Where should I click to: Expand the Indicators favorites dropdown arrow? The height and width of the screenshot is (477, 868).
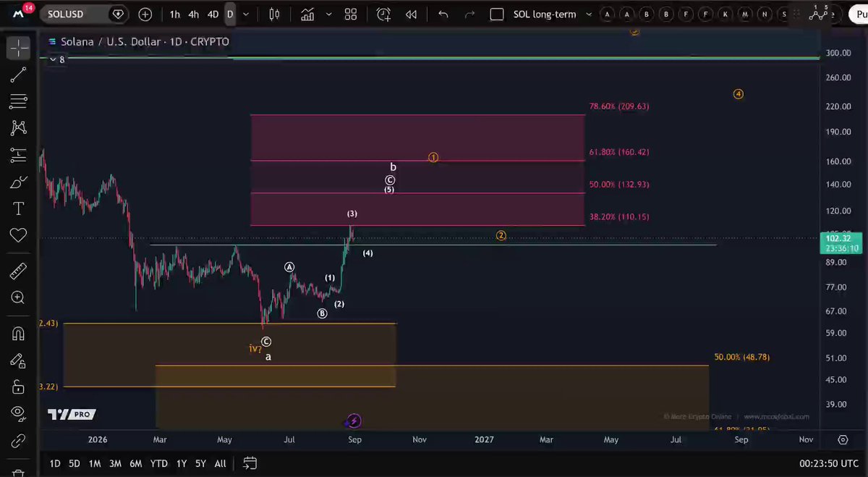pyautogui.click(x=329, y=14)
